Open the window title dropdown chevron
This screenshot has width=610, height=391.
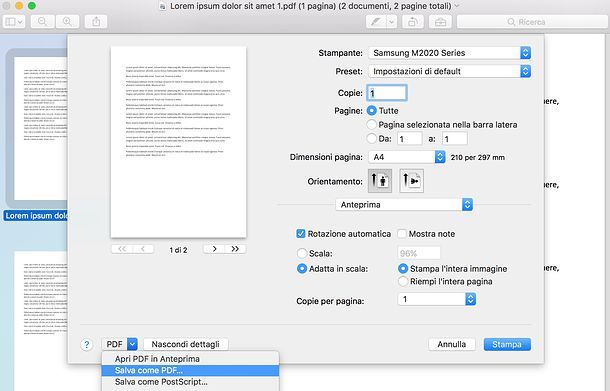(457, 6)
